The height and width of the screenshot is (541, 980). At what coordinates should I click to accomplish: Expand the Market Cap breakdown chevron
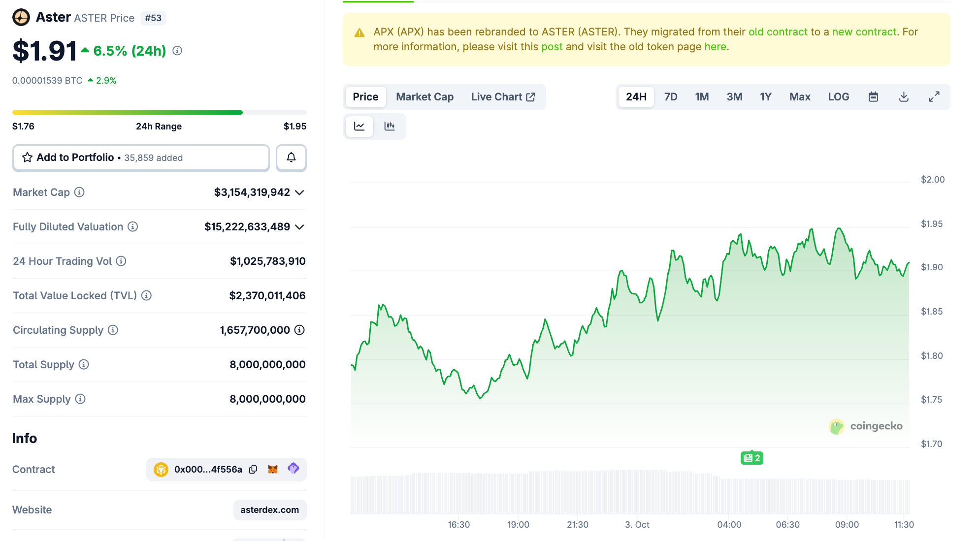tap(299, 192)
